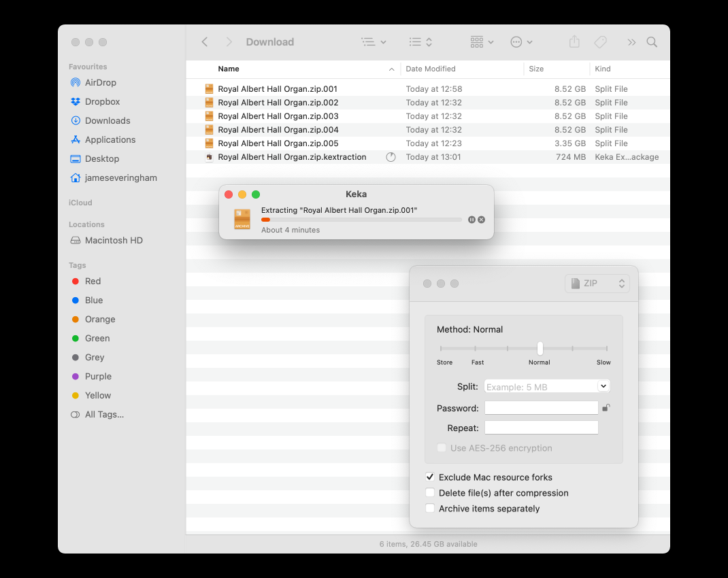
Task: Open Finder list view options
Action: 374,42
